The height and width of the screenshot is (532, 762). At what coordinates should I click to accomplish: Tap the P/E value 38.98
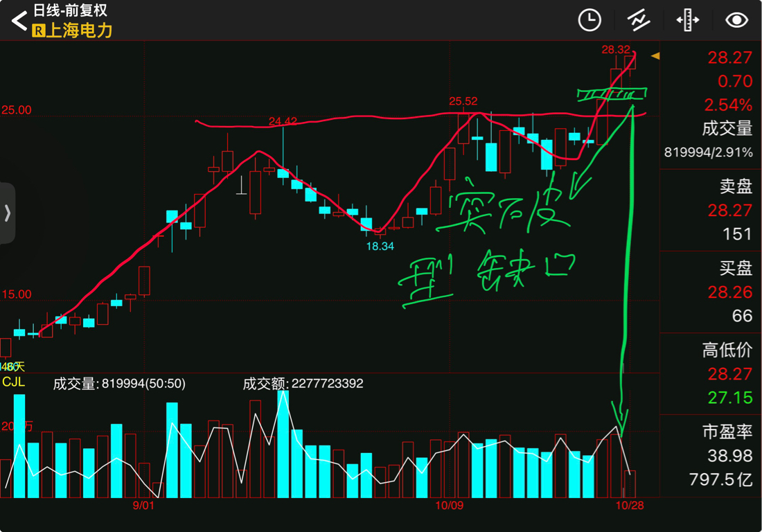729,456
